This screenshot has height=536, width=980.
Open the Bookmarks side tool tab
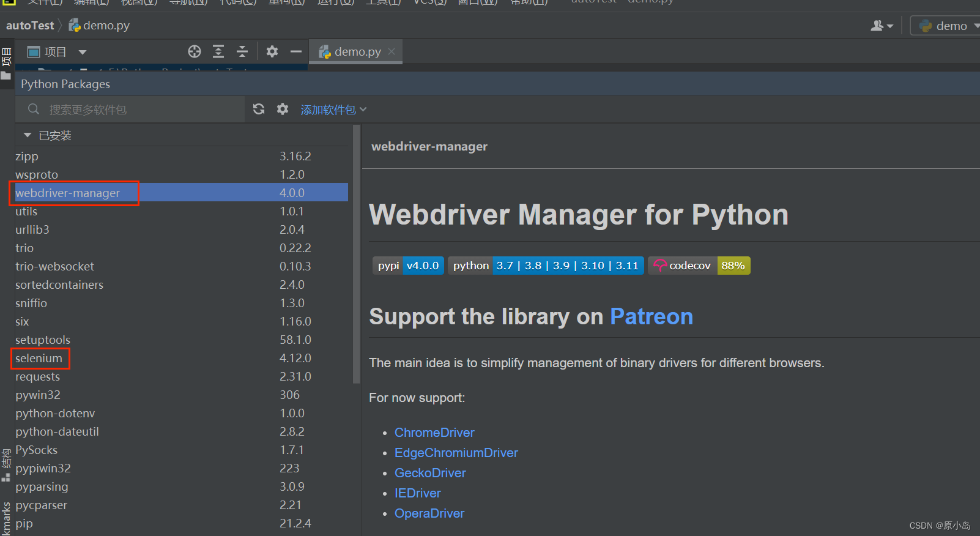pos(6,519)
